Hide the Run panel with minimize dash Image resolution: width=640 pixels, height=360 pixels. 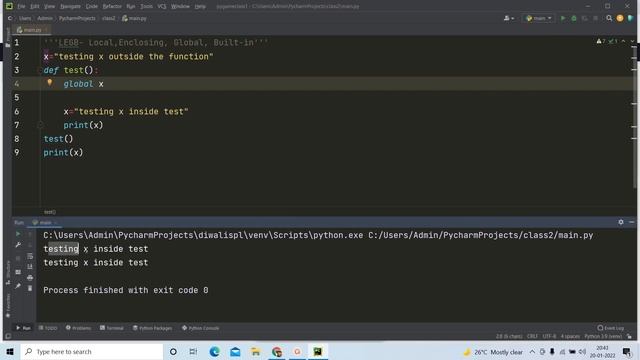coord(631,222)
